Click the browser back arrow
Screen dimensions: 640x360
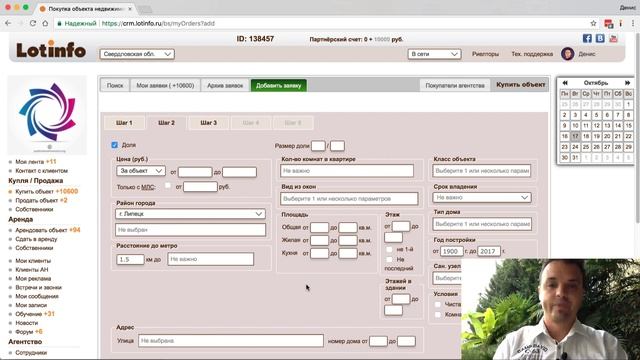[8, 23]
